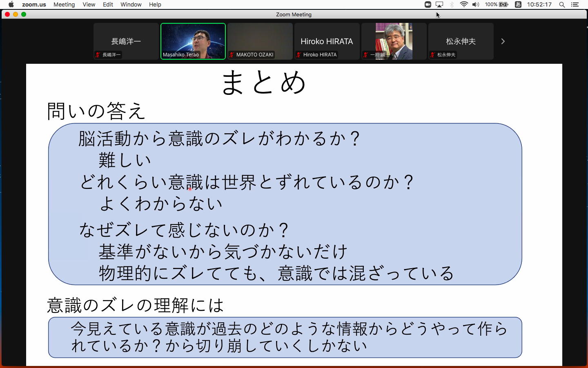Click the line "どれくらい意識は世界とずれているのか？"
This screenshot has width=588, height=368.
coord(247,182)
